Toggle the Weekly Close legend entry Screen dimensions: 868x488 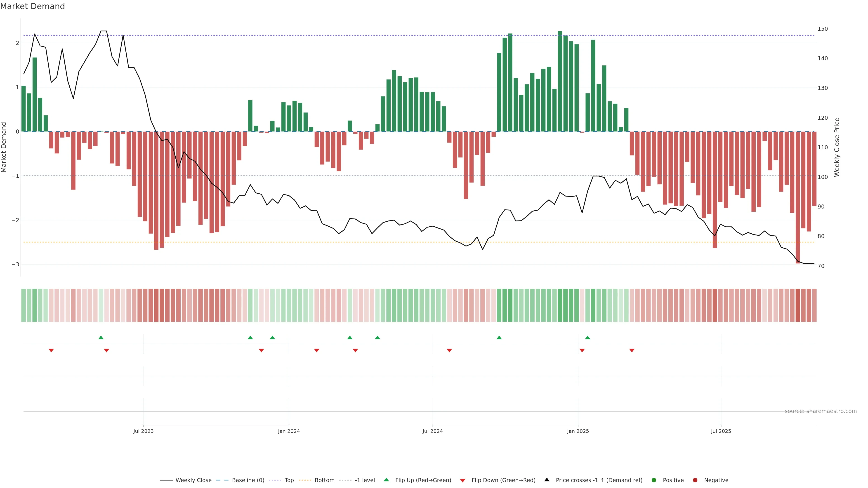coord(193,480)
